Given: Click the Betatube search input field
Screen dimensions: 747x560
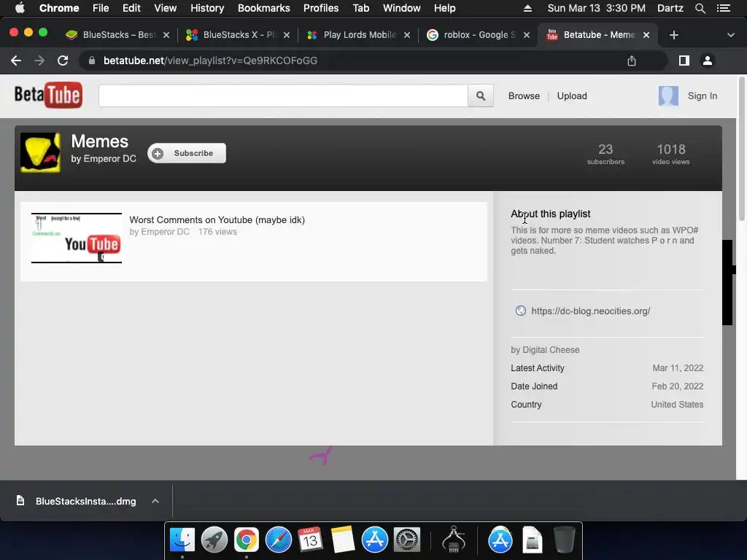Looking at the screenshot, I should pyautogui.click(x=283, y=96).
